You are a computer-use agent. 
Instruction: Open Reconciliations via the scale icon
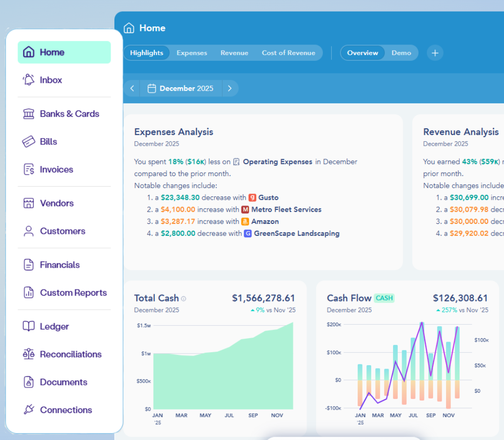coord(28,354)
